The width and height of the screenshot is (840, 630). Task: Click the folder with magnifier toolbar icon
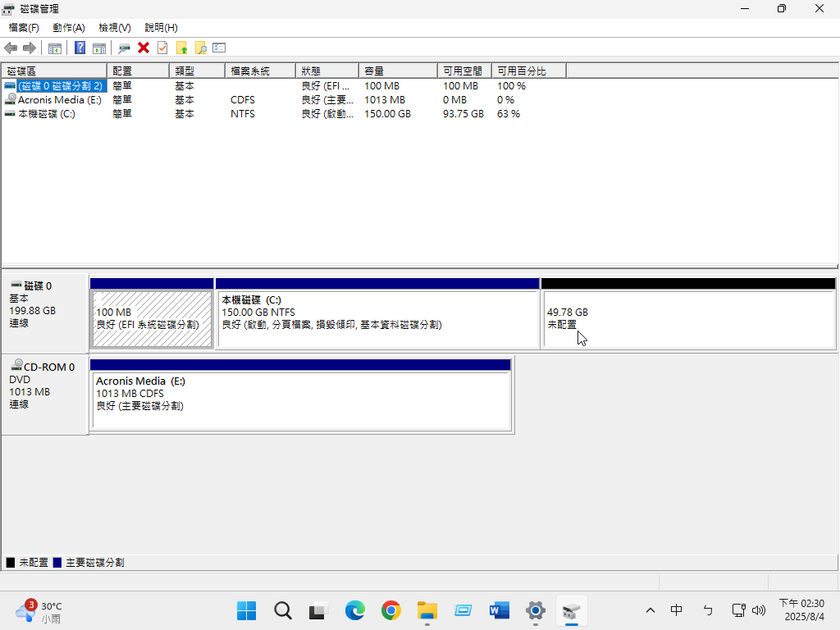point(200,48)
